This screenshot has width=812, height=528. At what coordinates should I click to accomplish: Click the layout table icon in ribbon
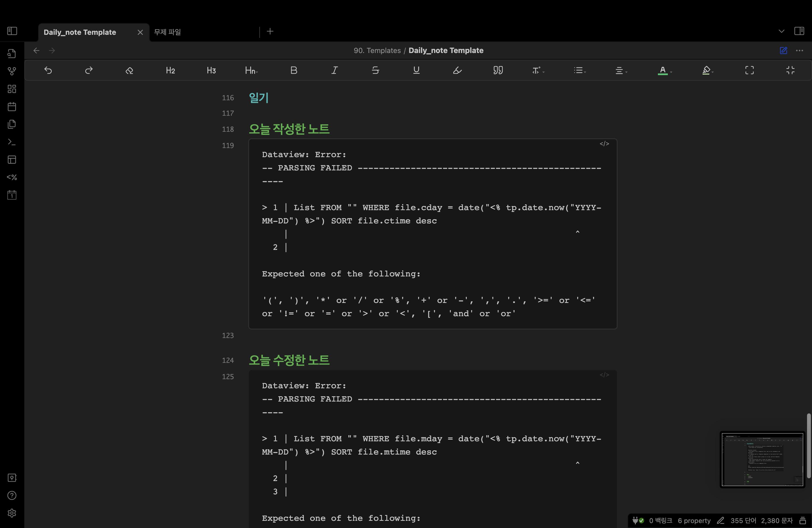pyautogui.click(x=12, y=160)
